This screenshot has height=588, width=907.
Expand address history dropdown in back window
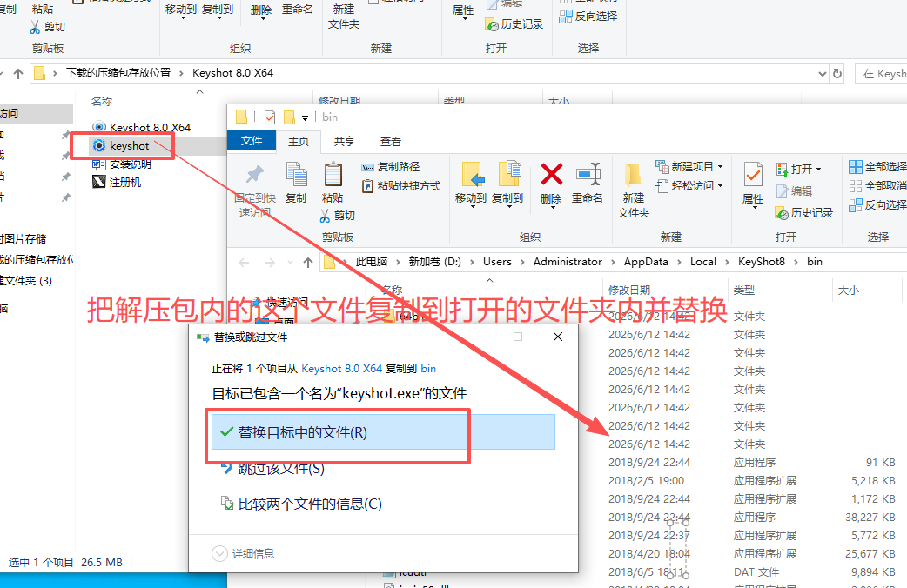coord(822,73)
